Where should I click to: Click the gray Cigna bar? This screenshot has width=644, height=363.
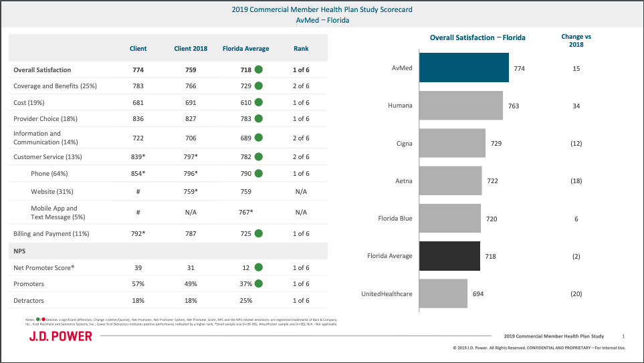click(452, 143)
